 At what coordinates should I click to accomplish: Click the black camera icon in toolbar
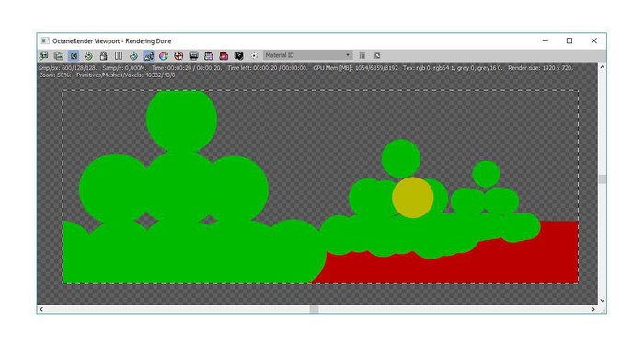coord(238,55)
